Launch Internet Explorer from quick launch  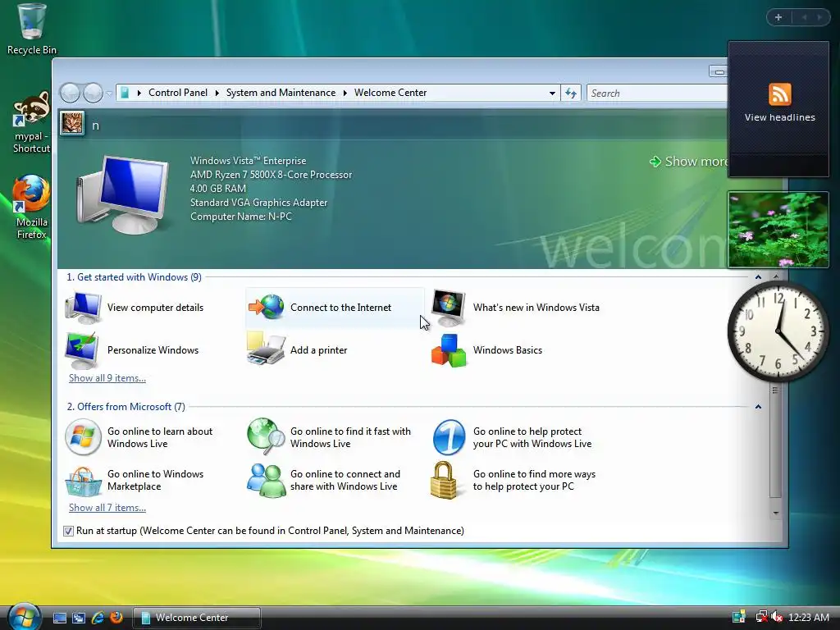pyautogui.click(x=98, y=618)
